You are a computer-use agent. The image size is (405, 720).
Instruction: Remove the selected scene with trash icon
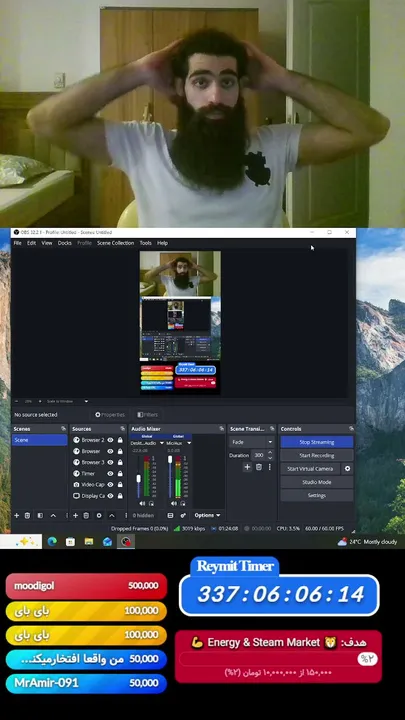click(x=28, y=516)
